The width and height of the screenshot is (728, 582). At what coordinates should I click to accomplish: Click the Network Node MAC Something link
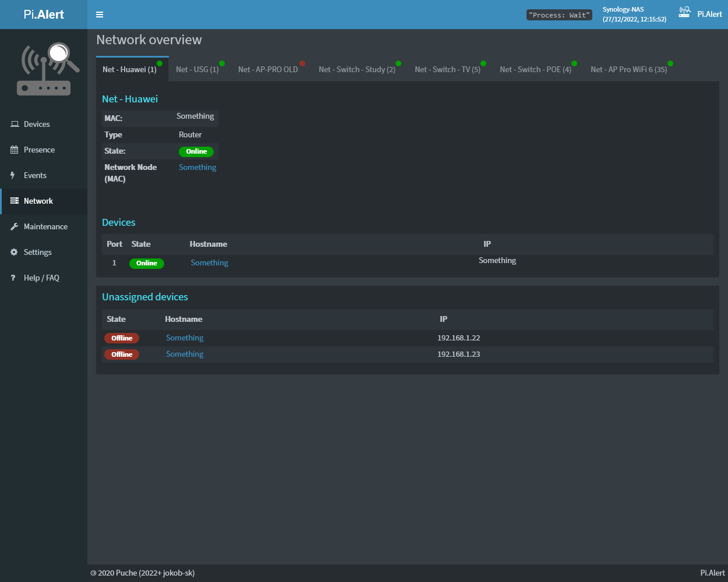197,168
